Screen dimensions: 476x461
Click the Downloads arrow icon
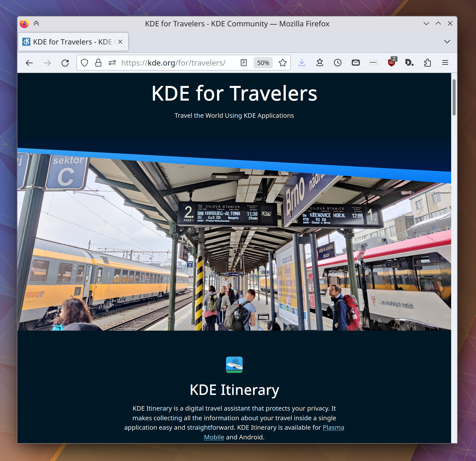pos(302,63)
